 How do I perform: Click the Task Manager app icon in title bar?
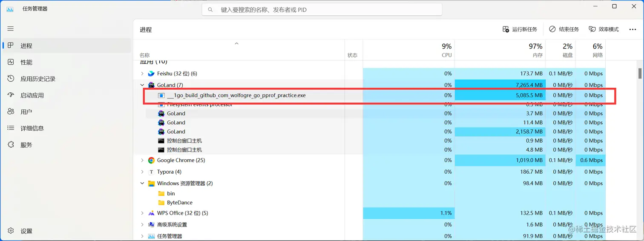10,9
